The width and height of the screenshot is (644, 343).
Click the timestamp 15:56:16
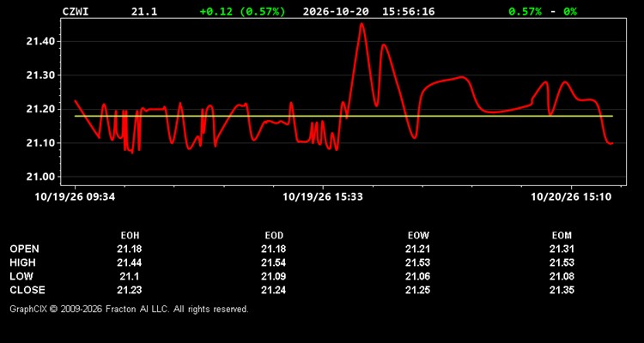pos(408,11)
